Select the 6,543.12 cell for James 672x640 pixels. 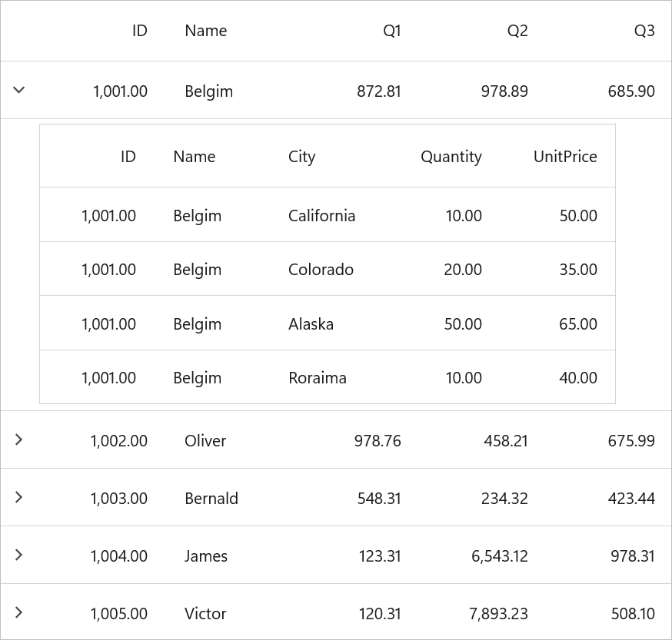tap(499, 556)
